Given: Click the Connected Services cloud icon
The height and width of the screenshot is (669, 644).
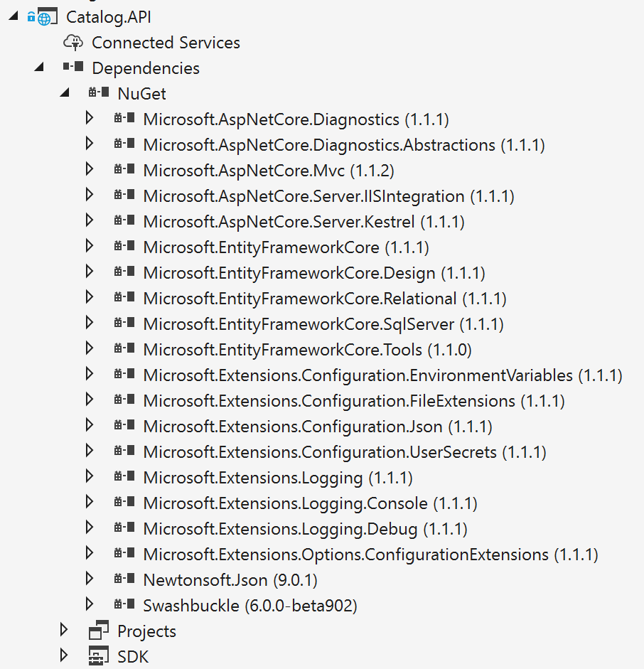Looking at the screenshot, I should tap(73, 43).
